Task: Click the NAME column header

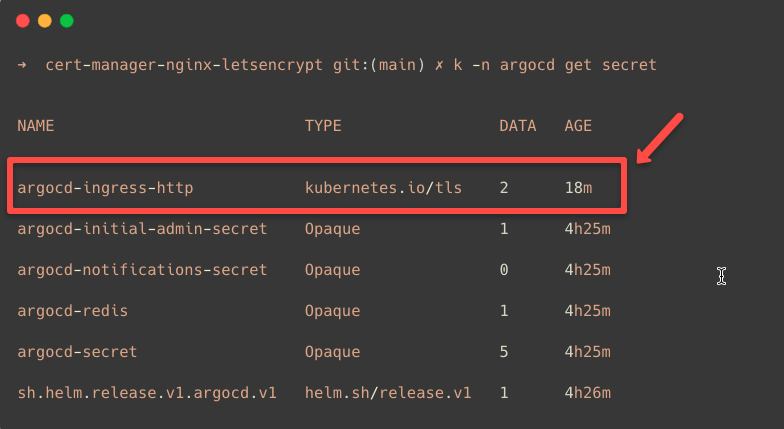Action: point(36,126)
